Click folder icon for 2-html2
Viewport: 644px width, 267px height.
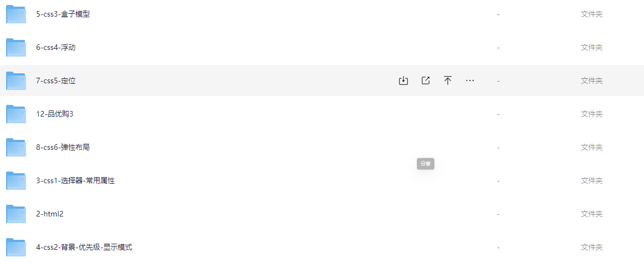16,214
